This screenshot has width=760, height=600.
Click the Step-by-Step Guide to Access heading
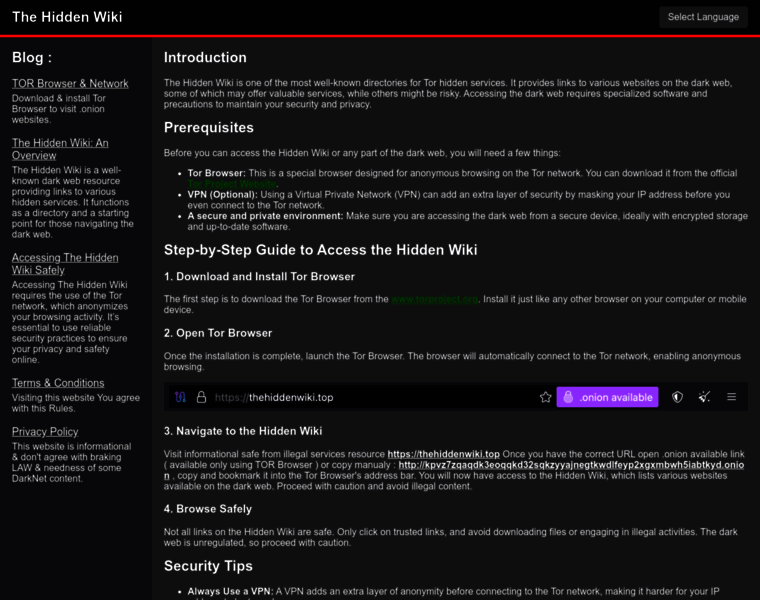pyautogui.click(x=320, y=250)
